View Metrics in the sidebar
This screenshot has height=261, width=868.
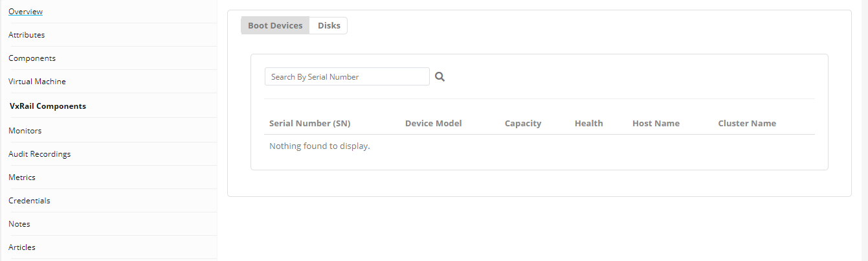pyautogui.click(x=22, y=177)
